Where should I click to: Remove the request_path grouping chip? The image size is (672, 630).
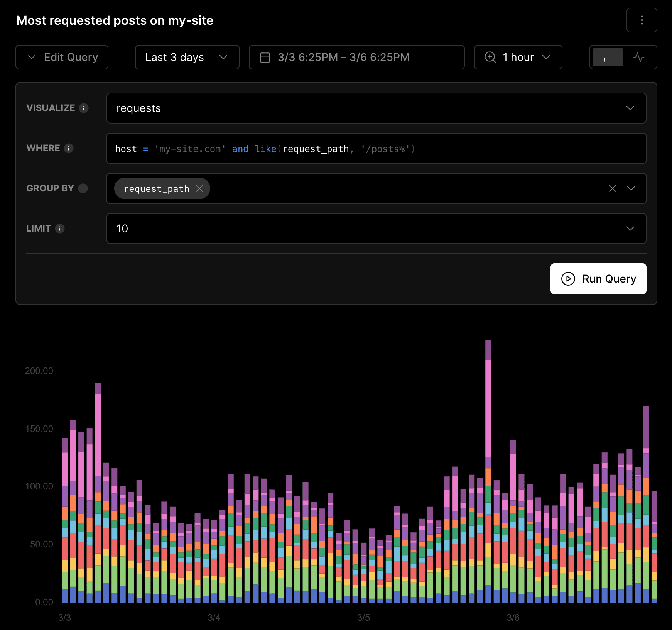tap(200, 188)
